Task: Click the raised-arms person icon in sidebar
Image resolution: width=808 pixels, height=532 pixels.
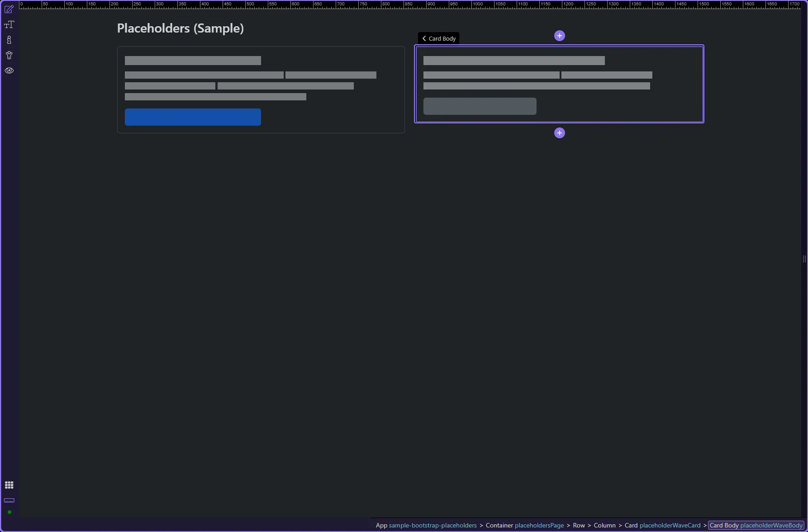Action: click(x=9, y=56)
